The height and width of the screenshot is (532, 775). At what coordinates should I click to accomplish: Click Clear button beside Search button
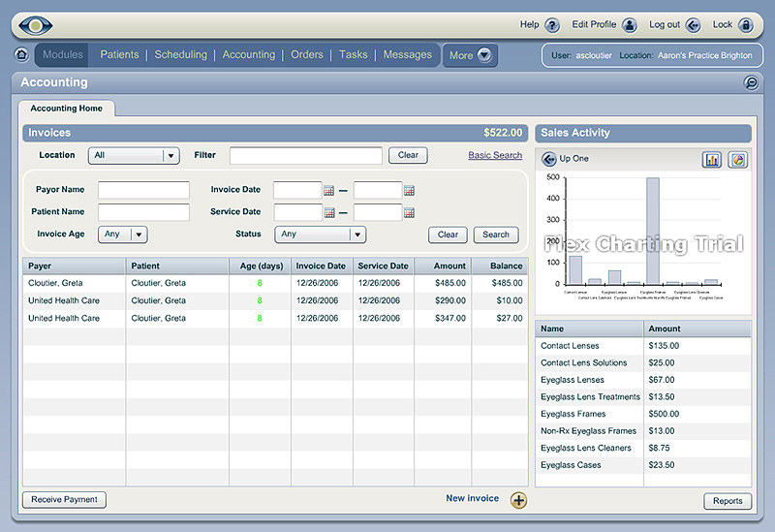pyautogui.click(x=448, y=235)
